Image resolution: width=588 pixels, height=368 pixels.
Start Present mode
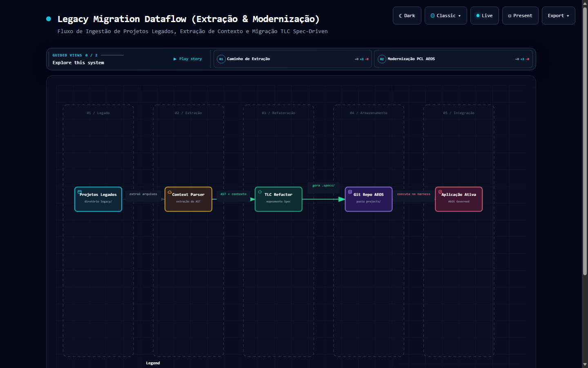tap(520, 16)
